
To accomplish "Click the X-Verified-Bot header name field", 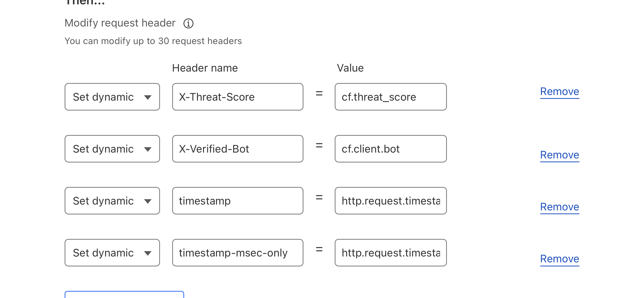I will coord(238,149).
